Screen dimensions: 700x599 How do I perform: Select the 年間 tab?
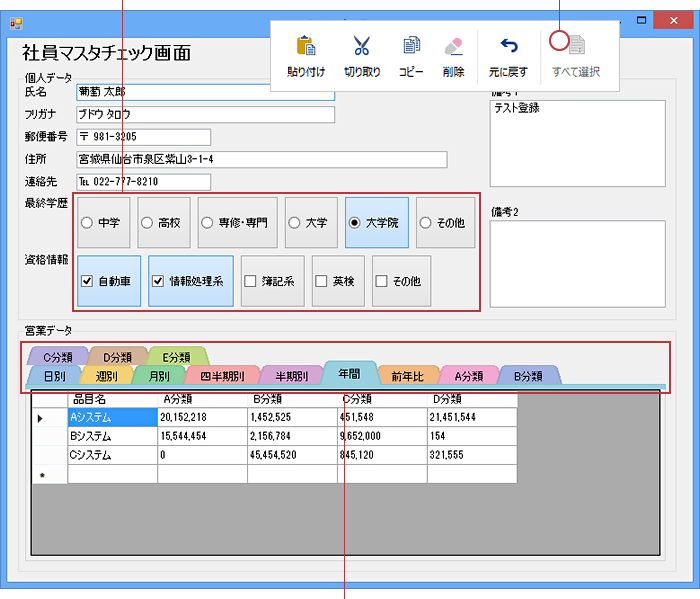(x=350, y=374)
